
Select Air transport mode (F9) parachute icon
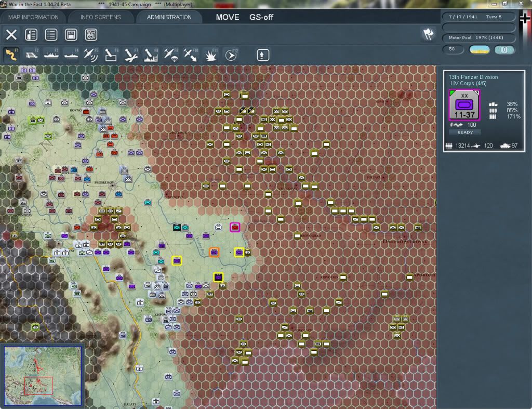click(x=170, y=55)
